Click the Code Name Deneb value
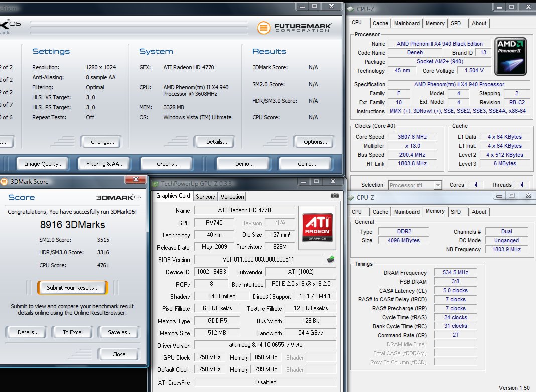The width and height of the screenshot is (536, 392). (x=415, y=53)
